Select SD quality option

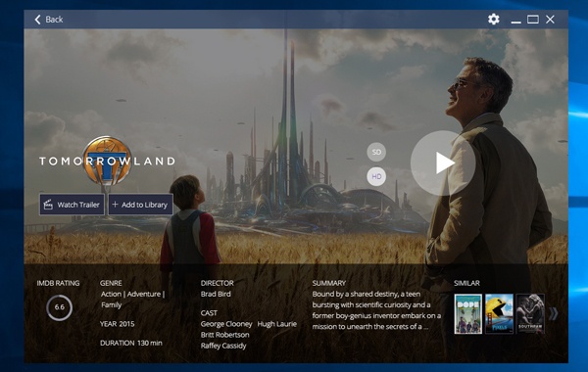click(376, 152)
